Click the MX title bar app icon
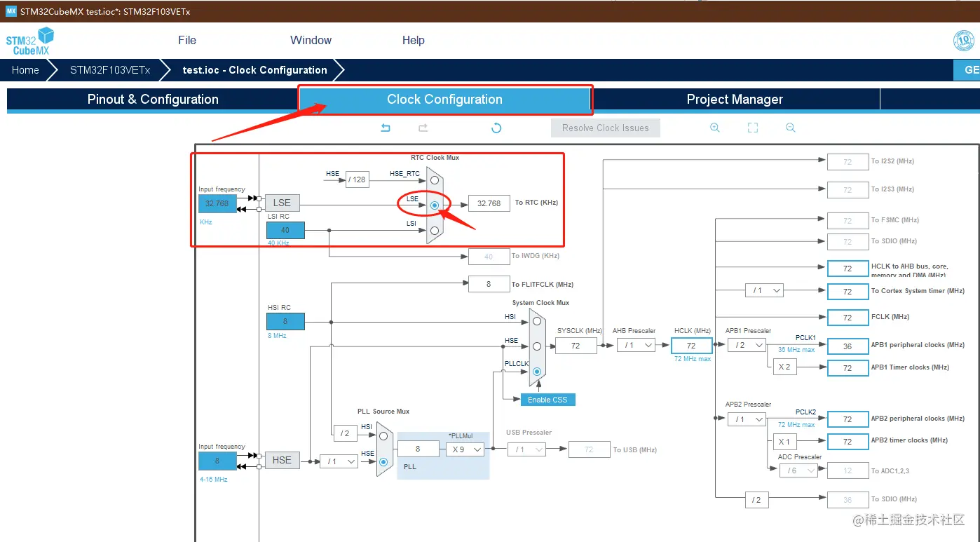 tap(11, 11)
